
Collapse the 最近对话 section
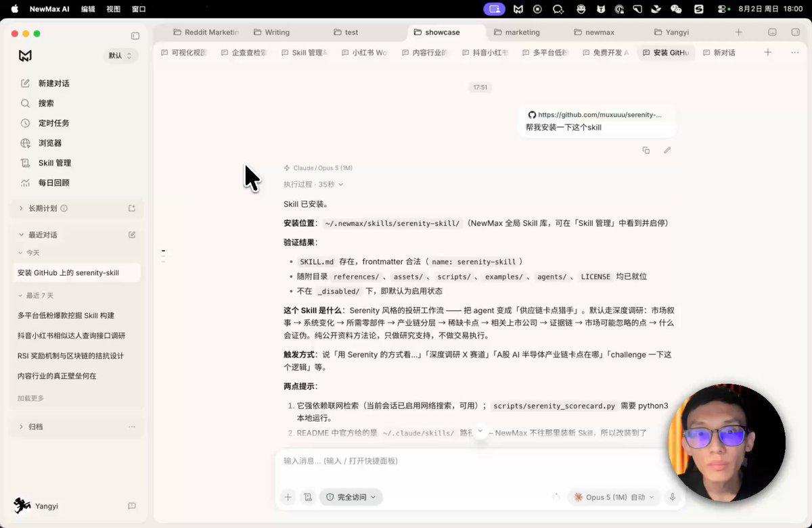[x=21, y=235]
